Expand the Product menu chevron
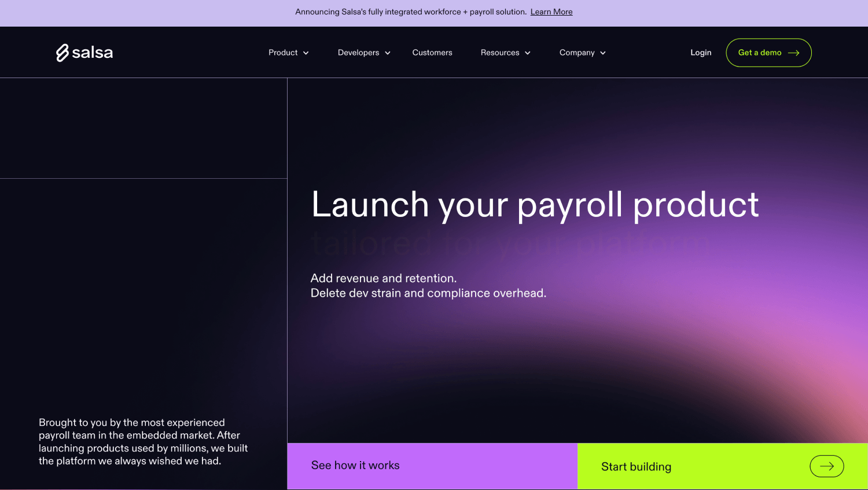868x490 pixels. [x=306, y=53]
